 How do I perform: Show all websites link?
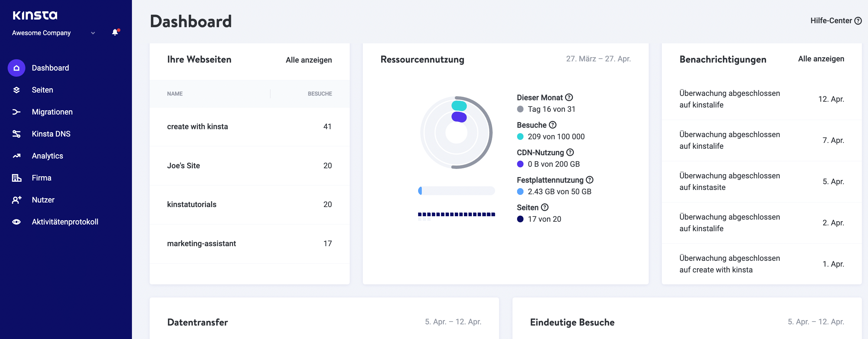(308, 60)
